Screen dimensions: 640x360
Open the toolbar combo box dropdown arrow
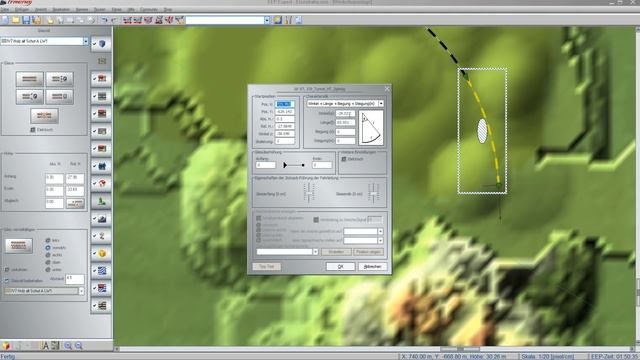267,20
